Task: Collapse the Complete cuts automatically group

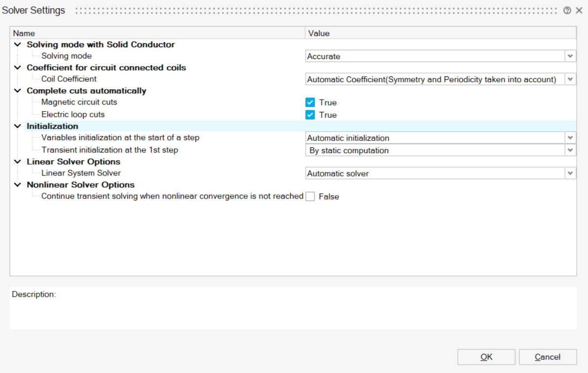Action: (x=17, y=91)
